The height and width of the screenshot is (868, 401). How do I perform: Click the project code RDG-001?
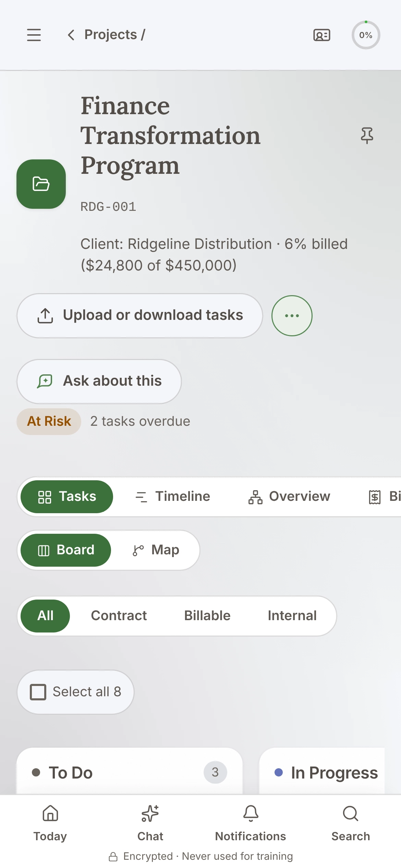(108, 207)
